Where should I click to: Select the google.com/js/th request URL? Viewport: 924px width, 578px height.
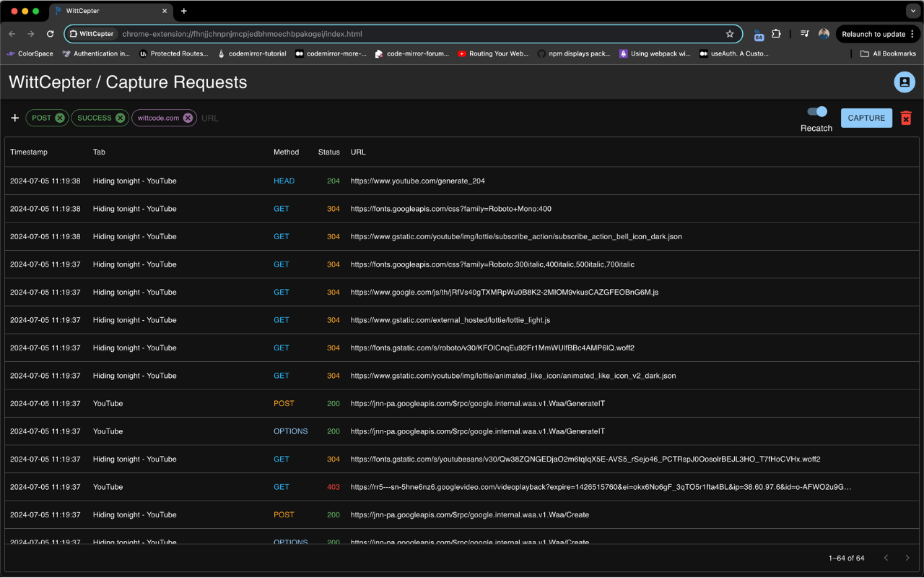click(x=505, y=293)
